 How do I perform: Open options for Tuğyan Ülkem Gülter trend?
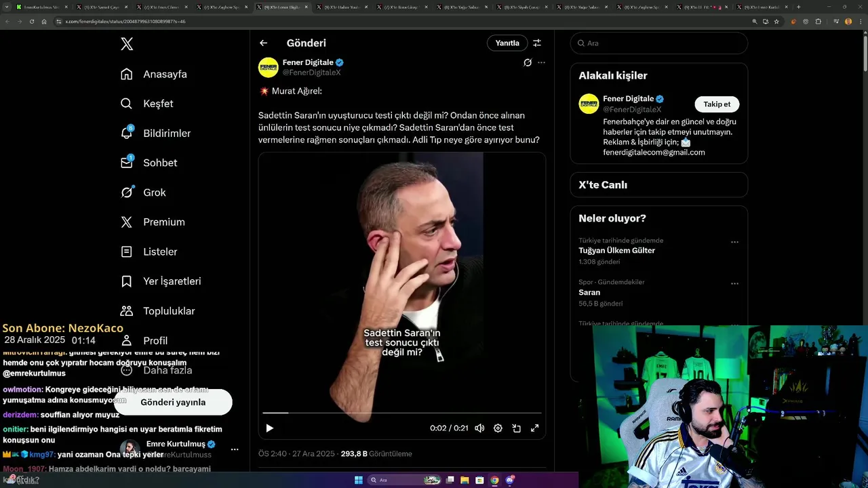pyautogui.click(x=734, y=242)
